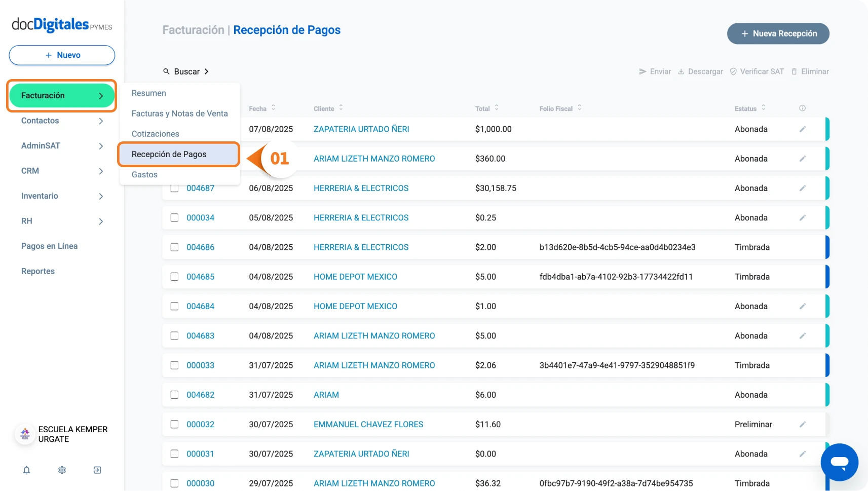The width and height of the screenshot is (868, 491).
Task: Click edit pencil for folio 000032
Action: coord(803,425)
